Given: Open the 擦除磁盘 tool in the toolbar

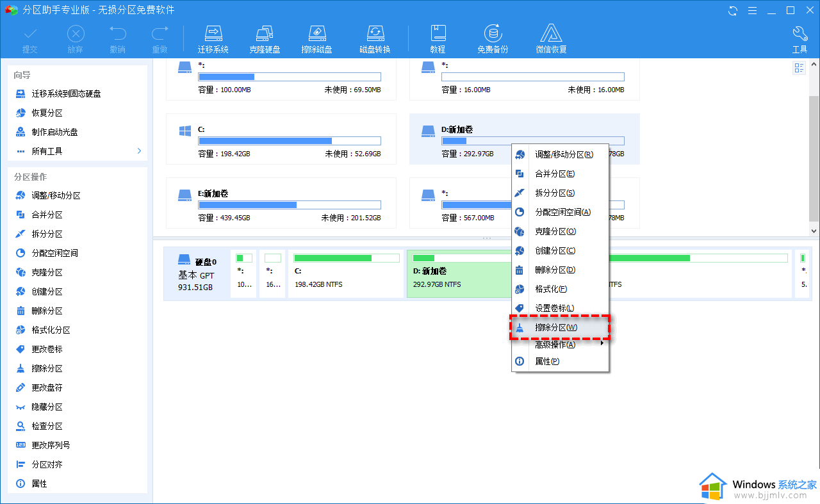Looking at the screenshot, I should coord(317,40).
